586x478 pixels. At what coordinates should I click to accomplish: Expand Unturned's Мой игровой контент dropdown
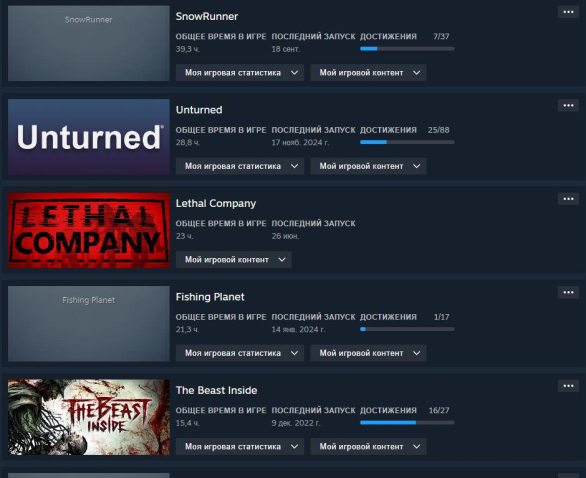(368, 166)
